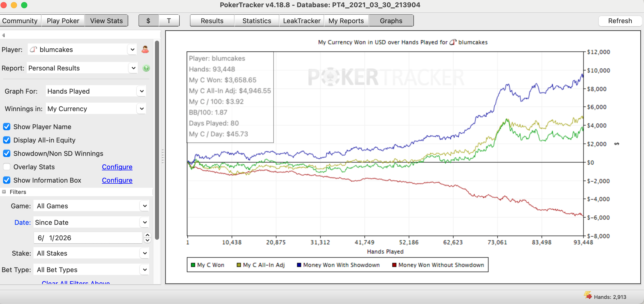The image size is (644, 304).
Task: Click the graph title text
Action: pyautogui.click(x=403, y=42)
